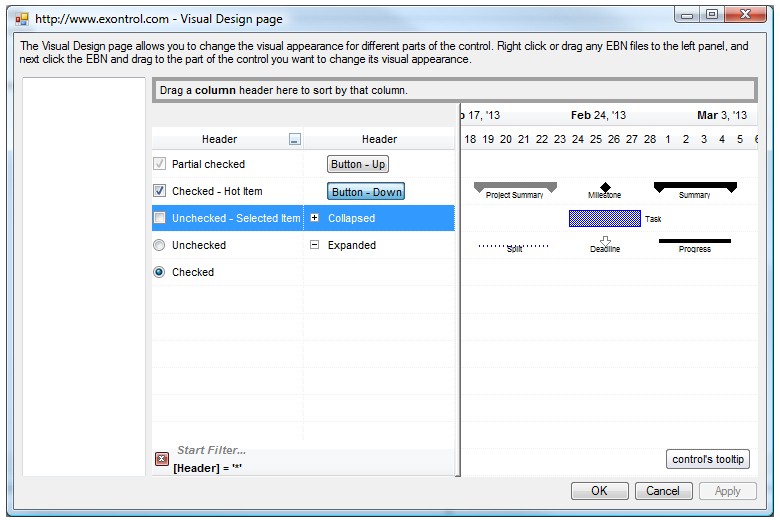Screen dimensions: 780x520
Task: Click the application icon in title bar
Action: tap(22, 18)
